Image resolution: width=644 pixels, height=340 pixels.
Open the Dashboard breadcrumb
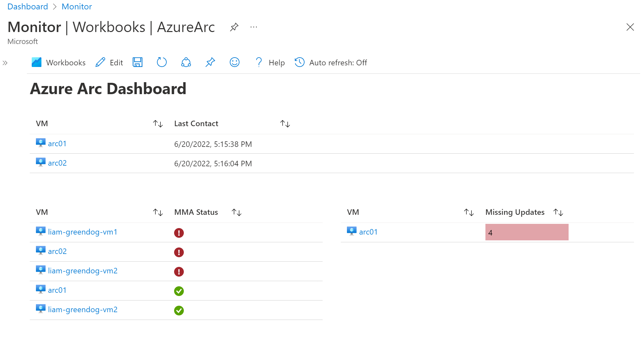[28, 6]
